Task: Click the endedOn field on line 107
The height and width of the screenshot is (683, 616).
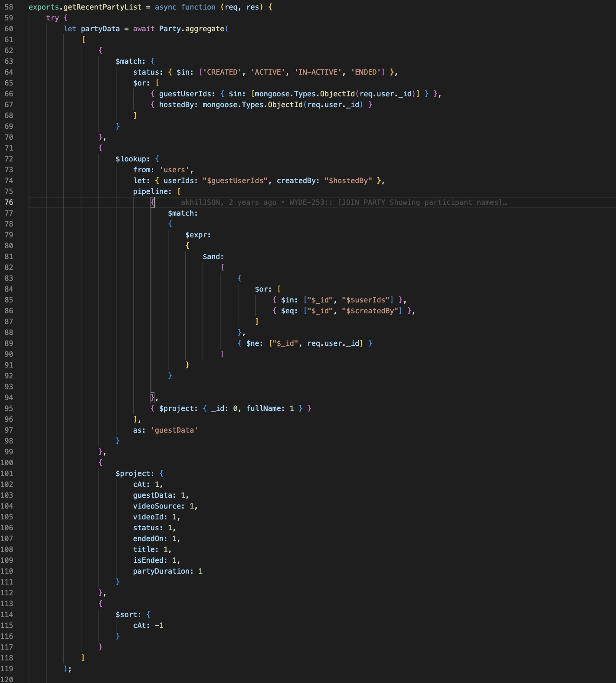Action: 148,539
